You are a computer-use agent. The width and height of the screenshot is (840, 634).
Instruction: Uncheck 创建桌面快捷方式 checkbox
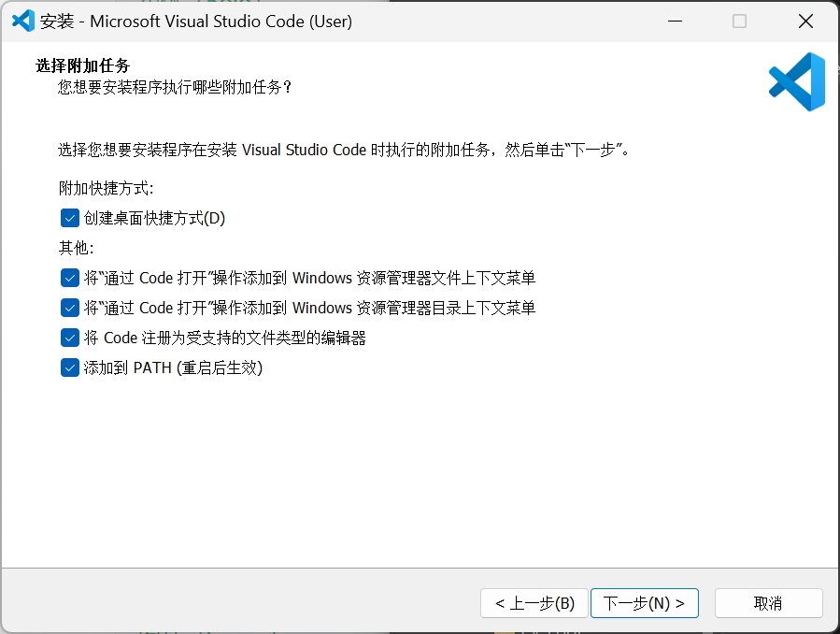click(69, 217)
